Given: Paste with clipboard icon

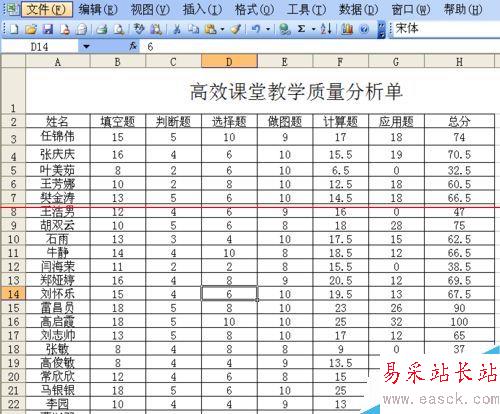Looking at the screenshot, I should 211,29.
